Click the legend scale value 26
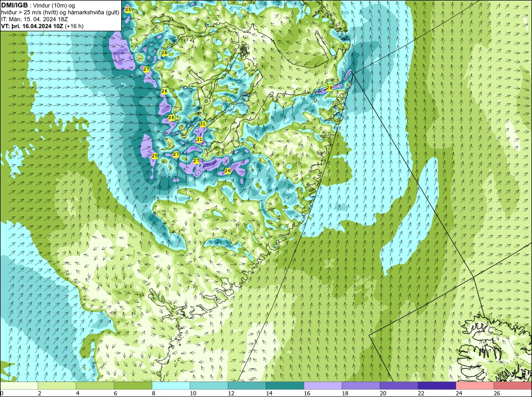The width and height of the screenshot is (532, 397). pyautogui.click(x=497, y=393)
